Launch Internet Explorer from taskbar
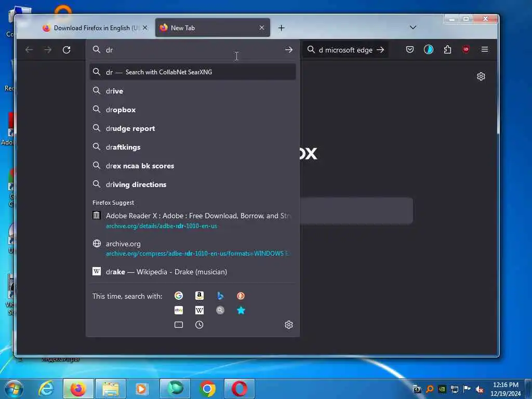 [x=46, y=389]
